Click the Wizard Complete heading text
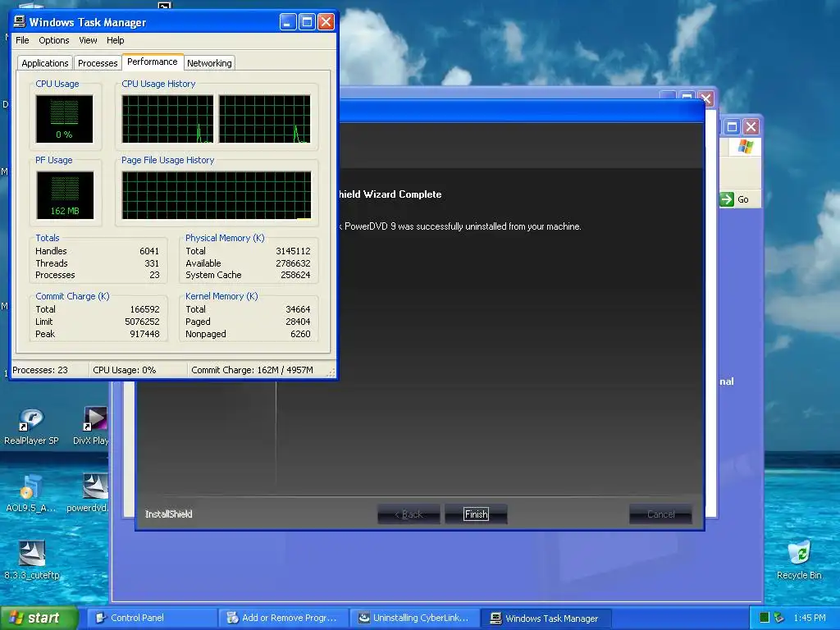Viewport: 840px width, 630px height. (x=391, y=194)
